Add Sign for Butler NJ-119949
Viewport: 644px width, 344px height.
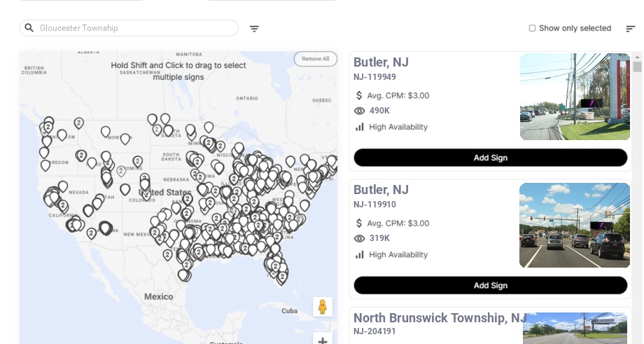[x=490, y=158]
